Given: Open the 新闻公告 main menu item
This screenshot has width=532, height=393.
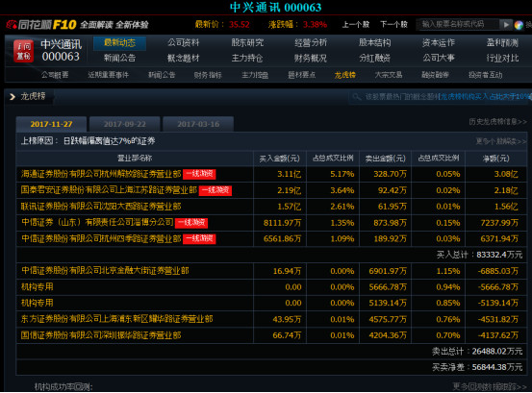Looking at the screenshot, I should pyautogui.click(x=119, y=58).
